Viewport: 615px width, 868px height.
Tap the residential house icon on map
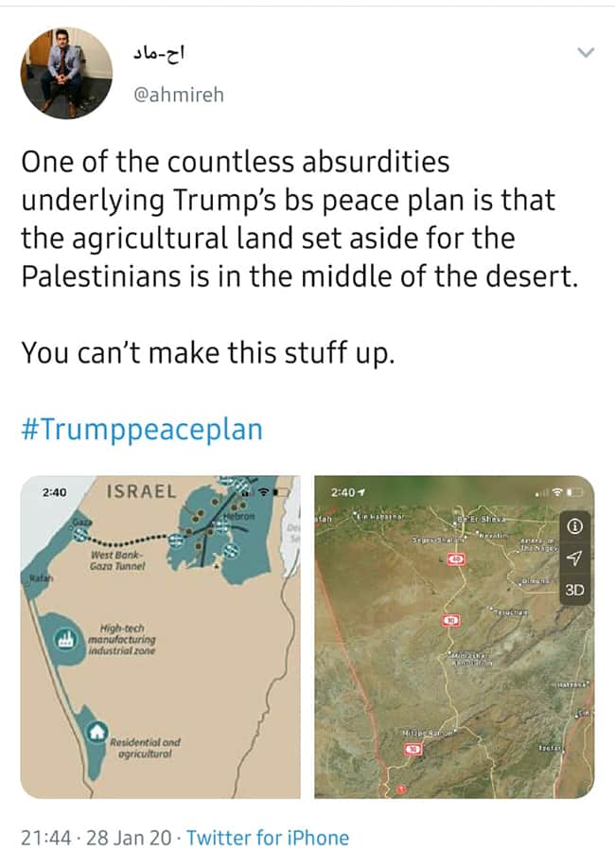pyautogui.click(x=97, y=732)
